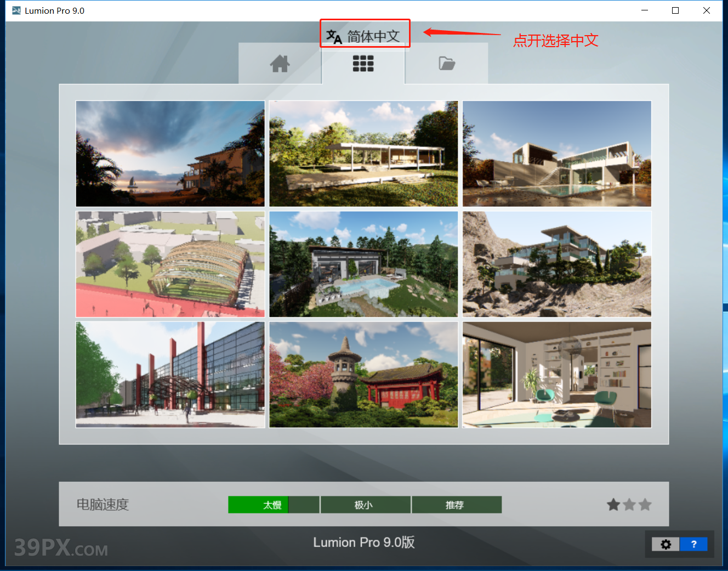728x571 pixels.
Task: Click the 太慢 green progress bar
Action: tap(258, 505)
